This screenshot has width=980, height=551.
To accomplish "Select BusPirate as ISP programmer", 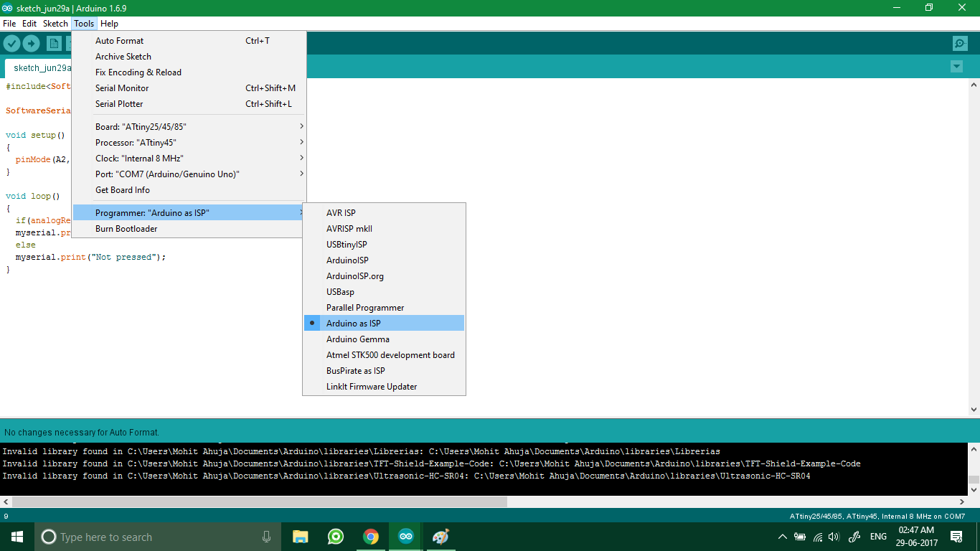I will click(x=384, y=371).
